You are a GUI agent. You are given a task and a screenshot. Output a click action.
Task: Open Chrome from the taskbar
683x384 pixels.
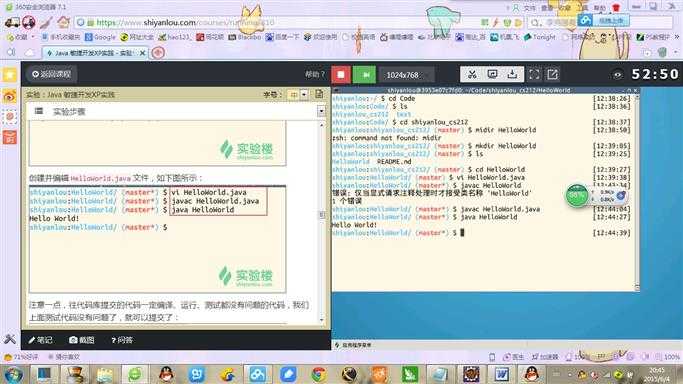(319, 374)
